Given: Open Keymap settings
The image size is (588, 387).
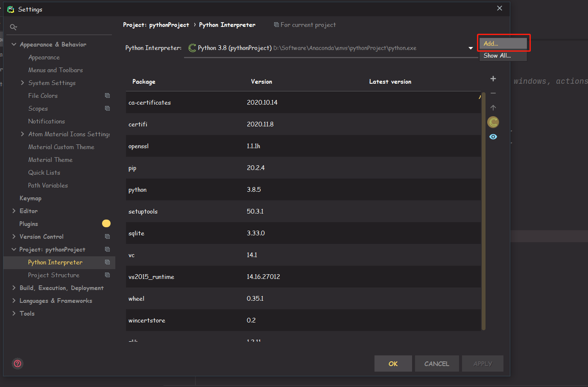Looking at the screenshot, I should 30,198.
